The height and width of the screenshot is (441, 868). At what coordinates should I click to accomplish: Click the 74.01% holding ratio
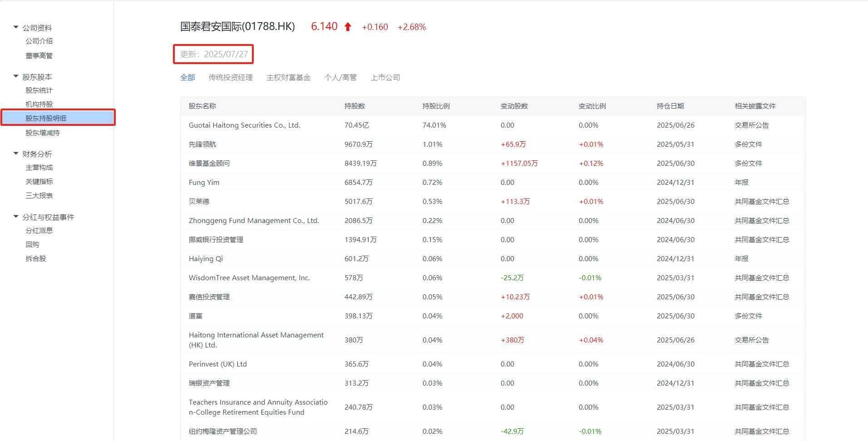pyautogui.click(x=434, y=125)
